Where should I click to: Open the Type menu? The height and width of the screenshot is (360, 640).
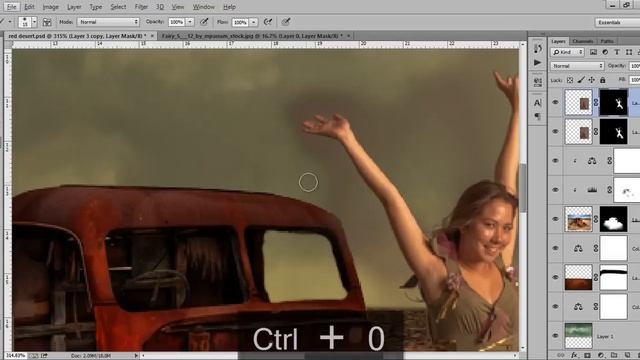tap(96, 7)
